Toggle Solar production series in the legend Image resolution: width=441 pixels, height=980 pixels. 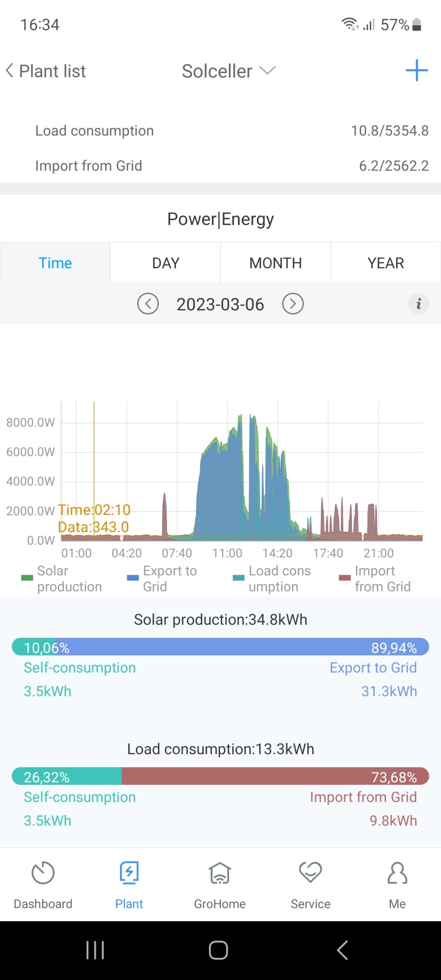[61, 579]
